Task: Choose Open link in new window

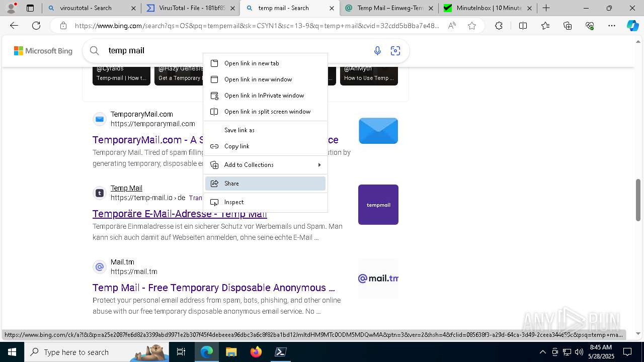Action: [x=266, y=79]
